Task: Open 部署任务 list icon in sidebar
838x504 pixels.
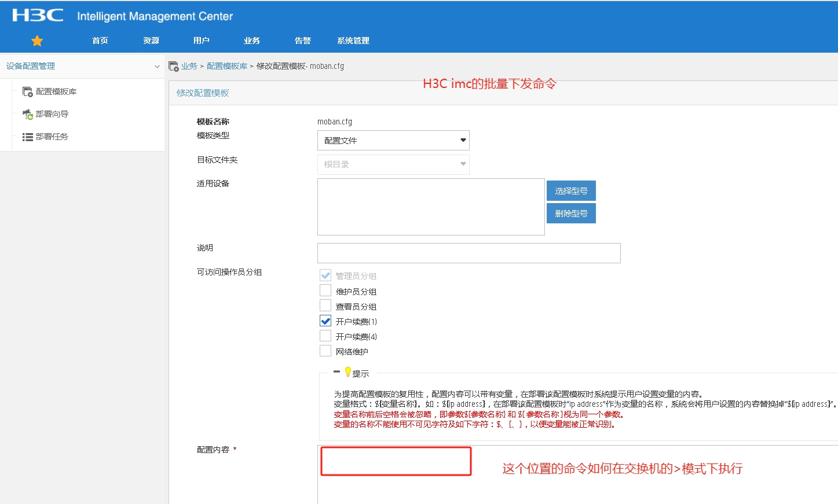Action: [27, 137]
